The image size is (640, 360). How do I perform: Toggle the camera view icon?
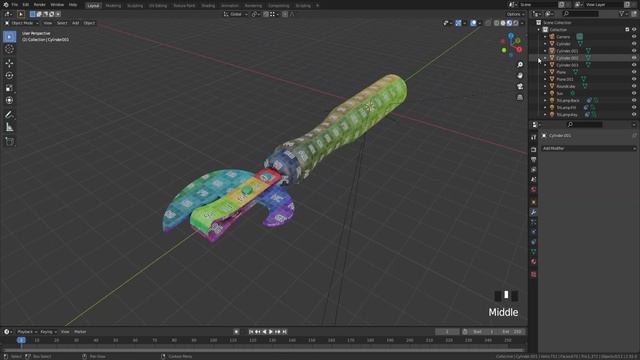click(520, 86)
